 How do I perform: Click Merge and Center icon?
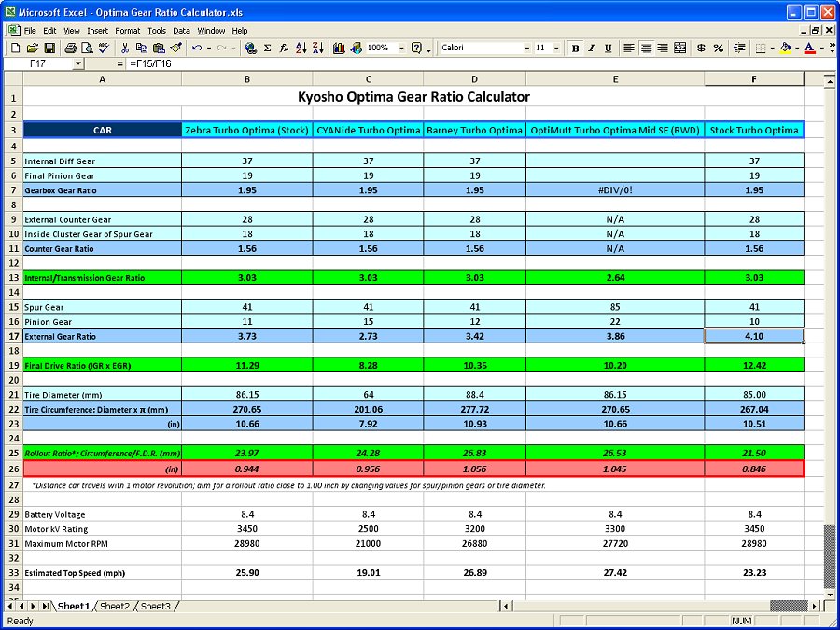[x=680, y=49]
